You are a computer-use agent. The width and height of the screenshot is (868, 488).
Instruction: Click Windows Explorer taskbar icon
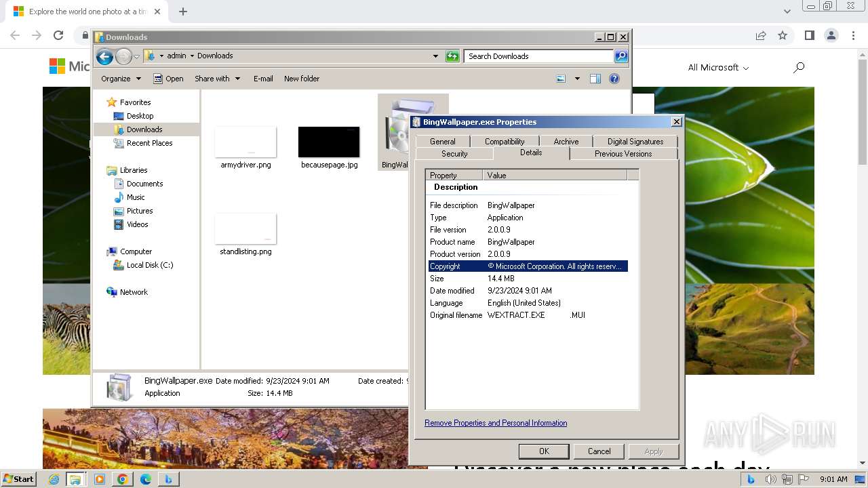coord(75,479)
